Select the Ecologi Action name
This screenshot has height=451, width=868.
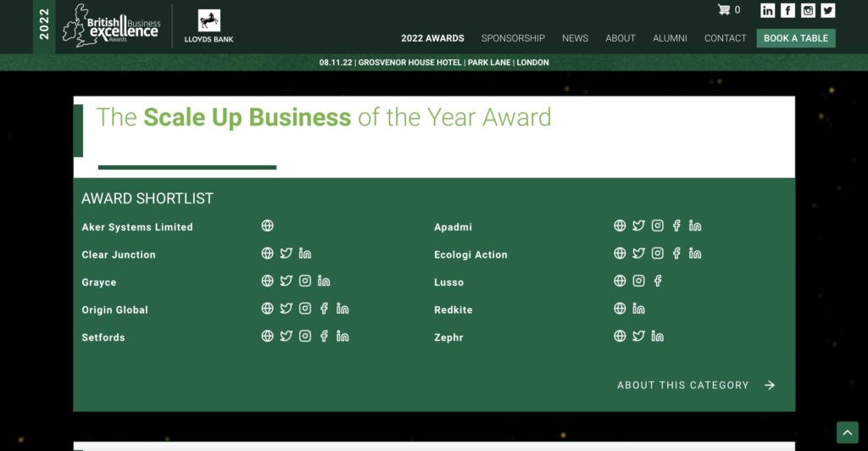[470, 254]
